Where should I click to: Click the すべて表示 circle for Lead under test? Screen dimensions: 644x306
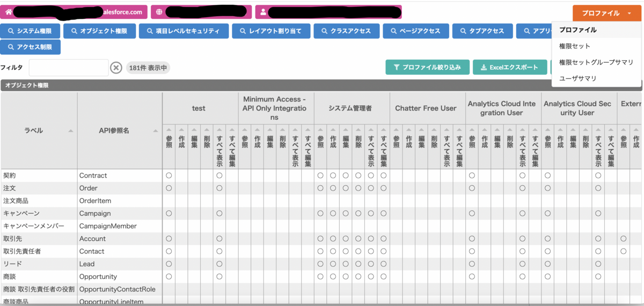[x=219, y=264]
